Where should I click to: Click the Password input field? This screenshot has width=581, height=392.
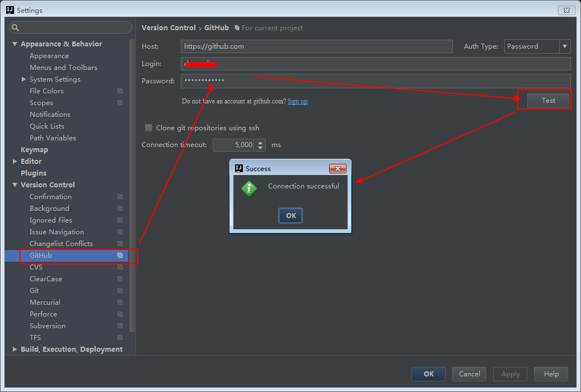[376, 81]
